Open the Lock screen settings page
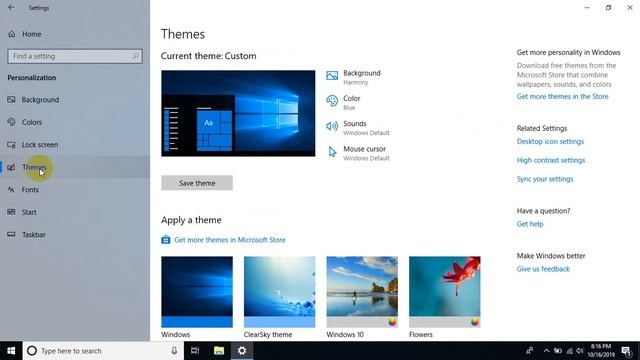The width and height of the screenshot is (640, 360). click(33, 144)
